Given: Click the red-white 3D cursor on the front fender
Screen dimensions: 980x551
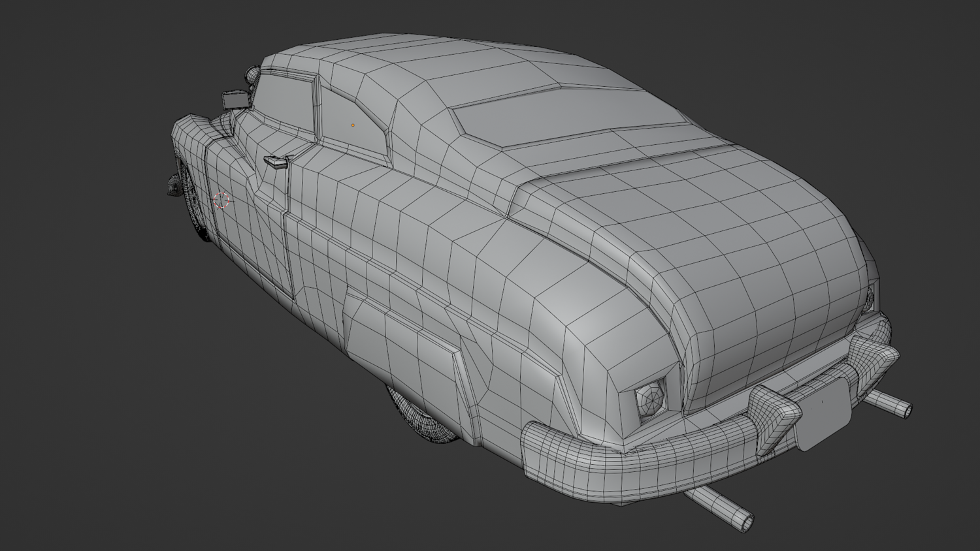Looking at the screenshot, I should coord(222,200).
